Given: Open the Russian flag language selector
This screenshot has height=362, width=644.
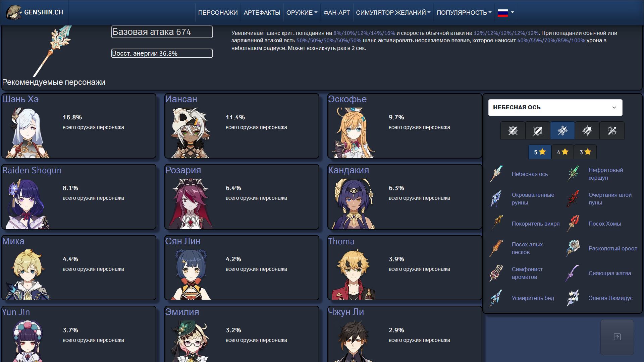Looking at the screenshot, I should click(505, 13).
